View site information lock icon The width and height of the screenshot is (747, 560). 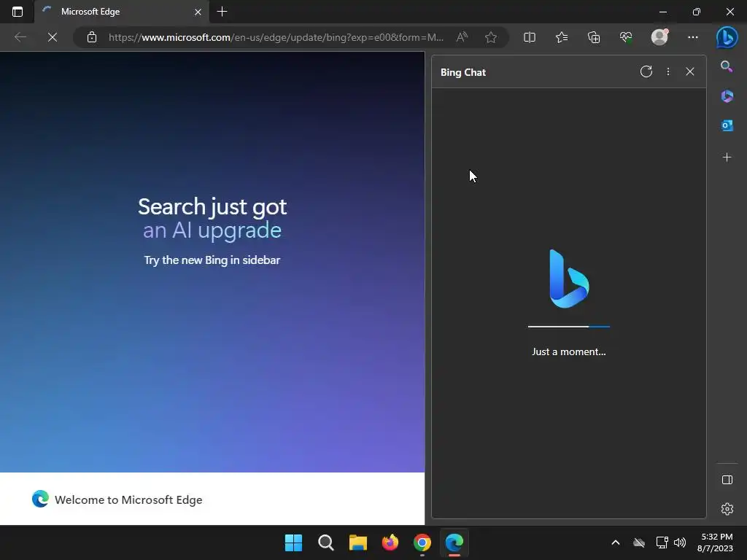(92, 37)
